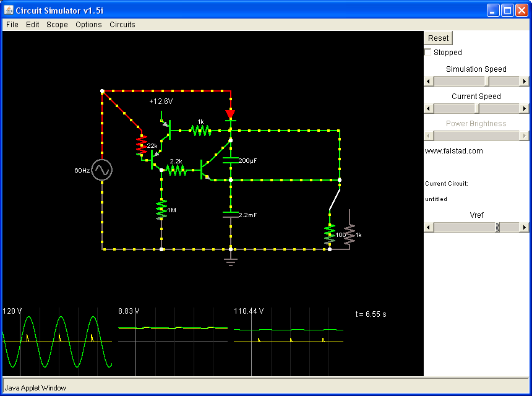532x396 pixels.
Task: Select the 2.2k resistor
Action: click(x=176, y=170)
